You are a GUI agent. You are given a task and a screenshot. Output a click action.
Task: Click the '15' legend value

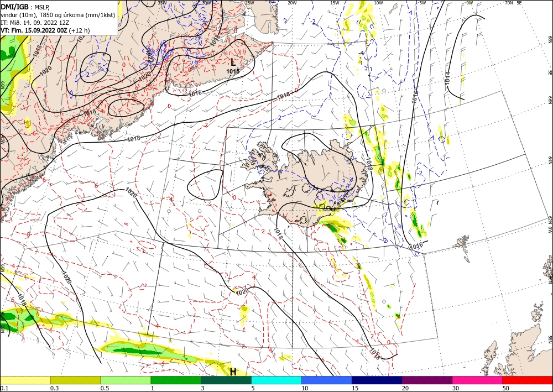pos(355,388)
